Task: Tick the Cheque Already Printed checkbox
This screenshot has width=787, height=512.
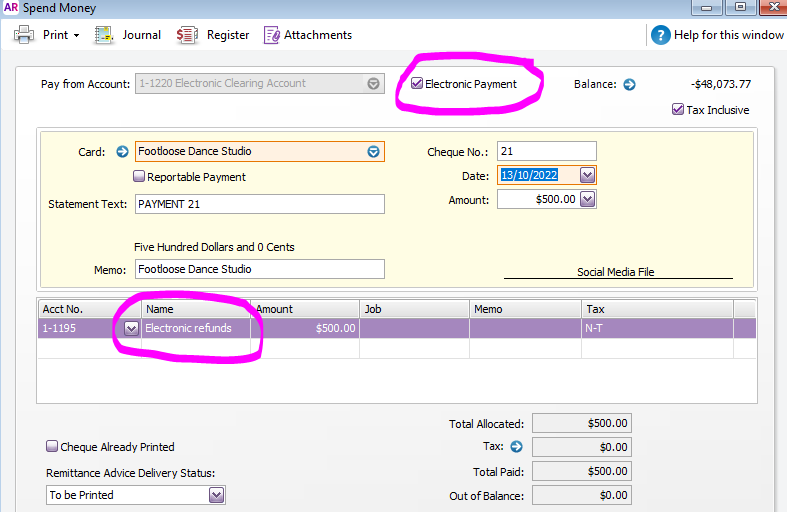Action: click(x=52, y=447)
